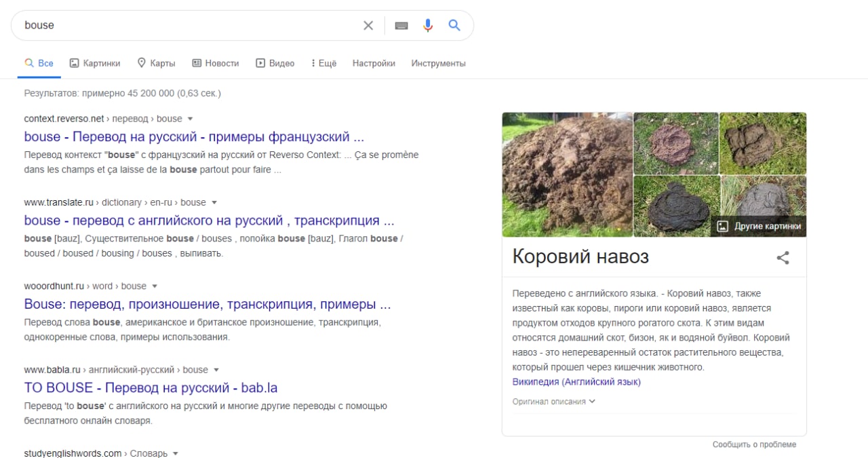Image resolution: width=868 pixels, height=458 pixels.
Task: Open the 'TO BOUSE - Перевод на русский - bab.la' result
Action: pos(151,388)
